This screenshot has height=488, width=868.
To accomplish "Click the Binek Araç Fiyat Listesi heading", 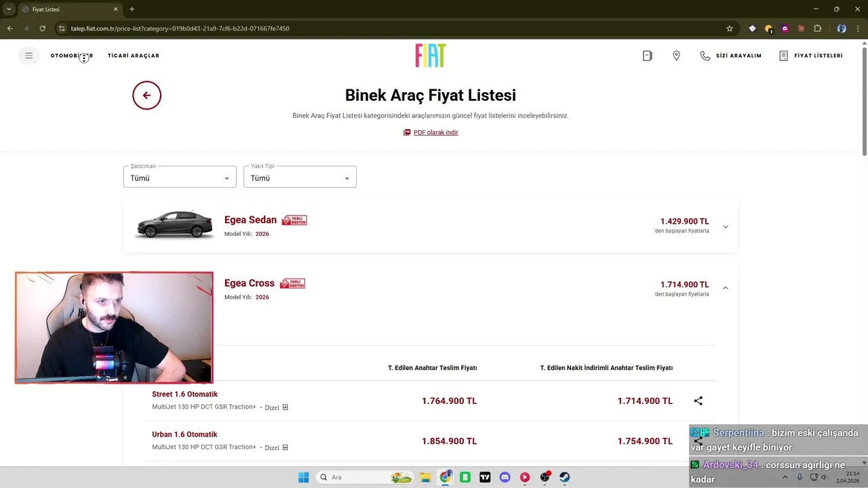I will (431, 96).
